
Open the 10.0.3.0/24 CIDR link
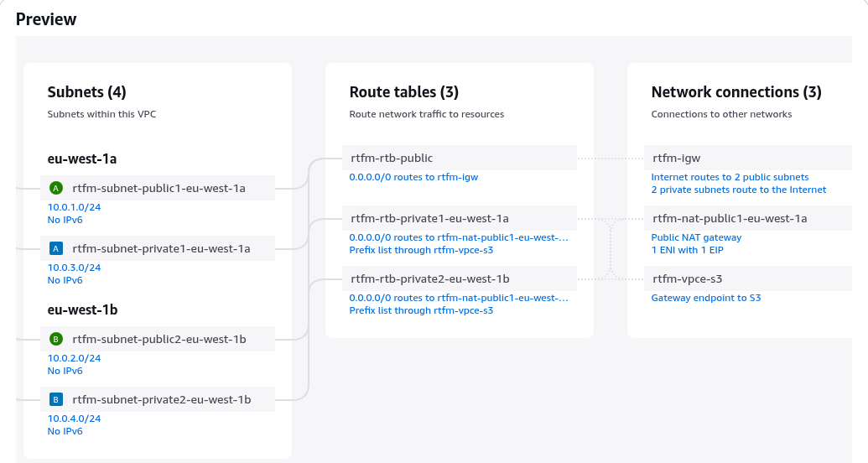(x=74, y=268)
